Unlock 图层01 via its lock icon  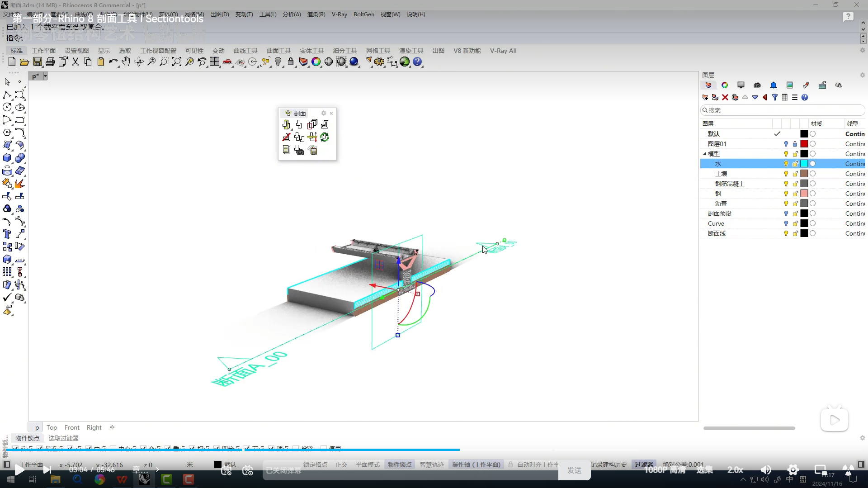pos(795,144)
